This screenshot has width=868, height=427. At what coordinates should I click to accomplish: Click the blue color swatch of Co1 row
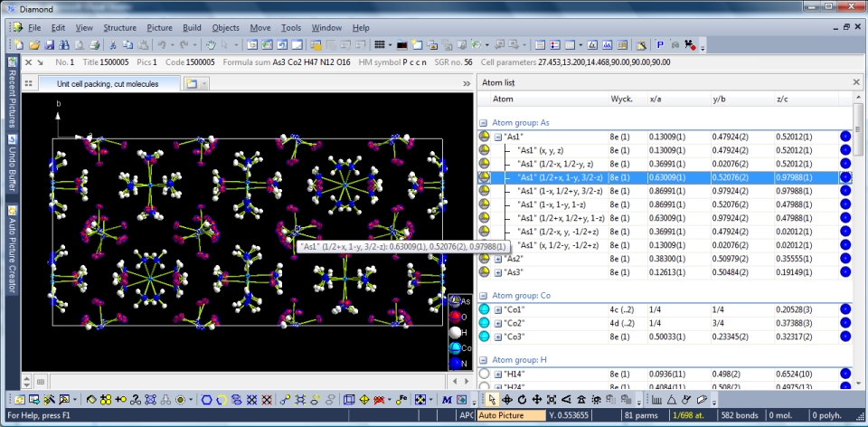(845, 309)
